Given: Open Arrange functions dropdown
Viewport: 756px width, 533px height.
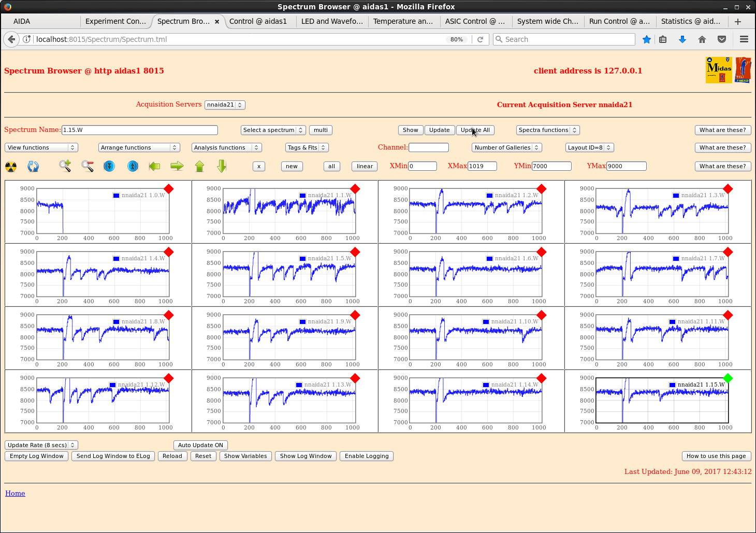Looking at the screenshot, I should tap(139, 148).
